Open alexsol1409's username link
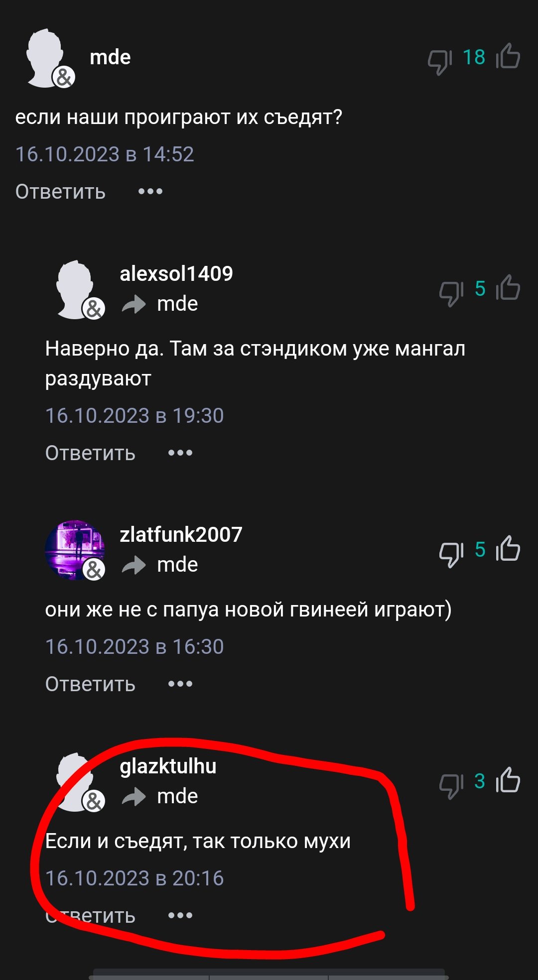The height and width of the screenshot is (980, 538). pyautogui.click(x=176, y=273)
